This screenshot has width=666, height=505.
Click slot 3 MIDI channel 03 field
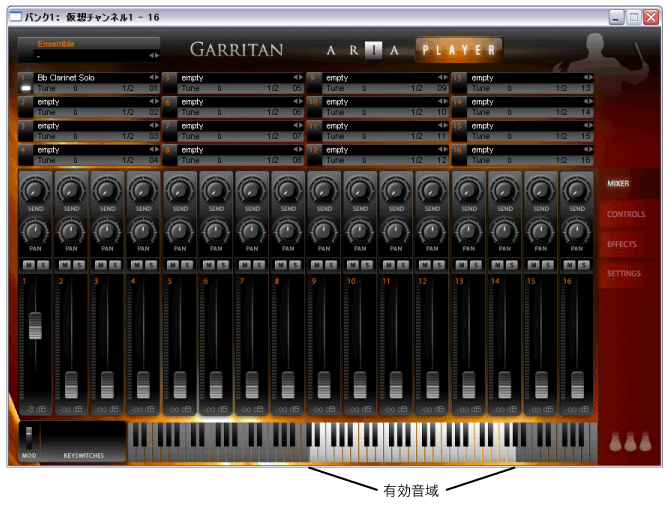click(x=153, y=136)
